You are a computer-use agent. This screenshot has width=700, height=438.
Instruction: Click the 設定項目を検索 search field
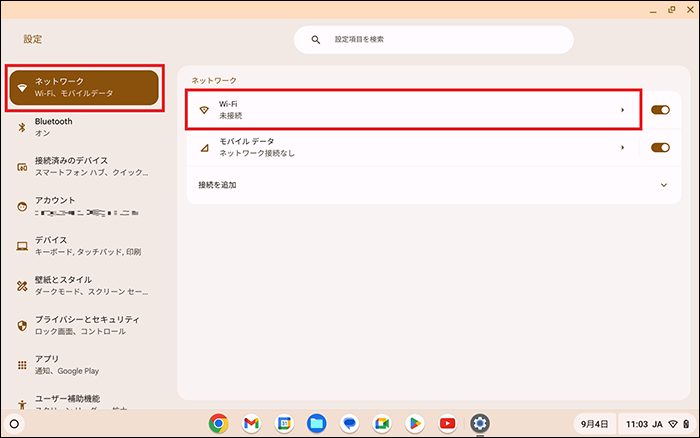(x=433, y=40)
